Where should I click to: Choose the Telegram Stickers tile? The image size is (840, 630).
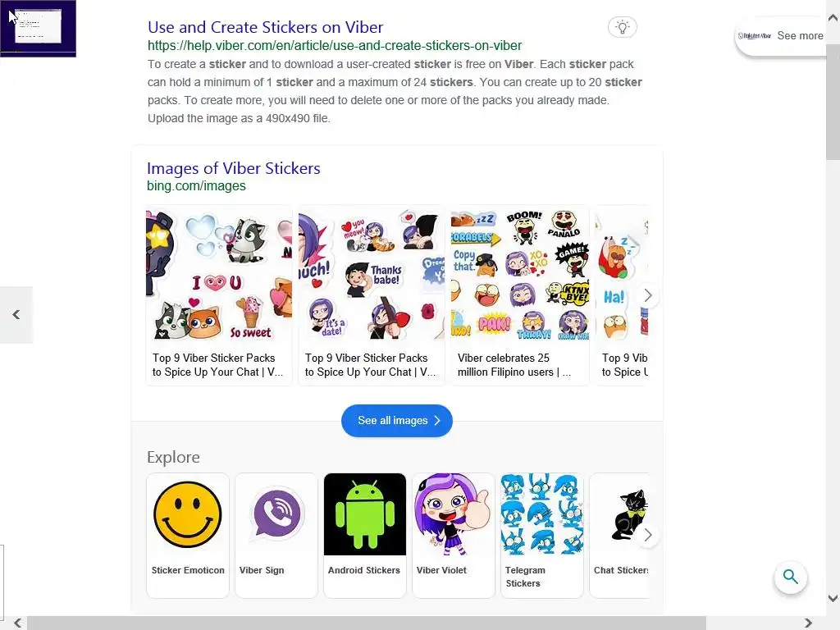541,535
